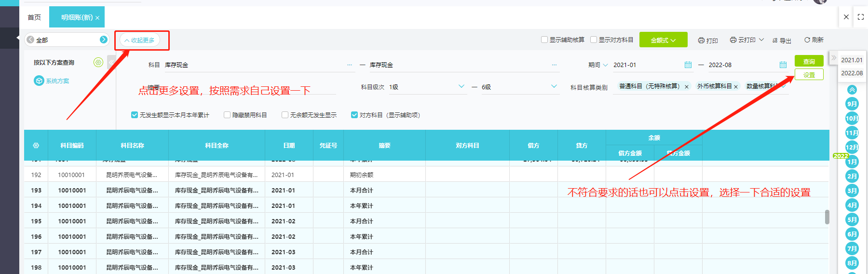Toggle fullscreen mode icon
This screenshot has height=274, width=868.
tap(861, 17)
